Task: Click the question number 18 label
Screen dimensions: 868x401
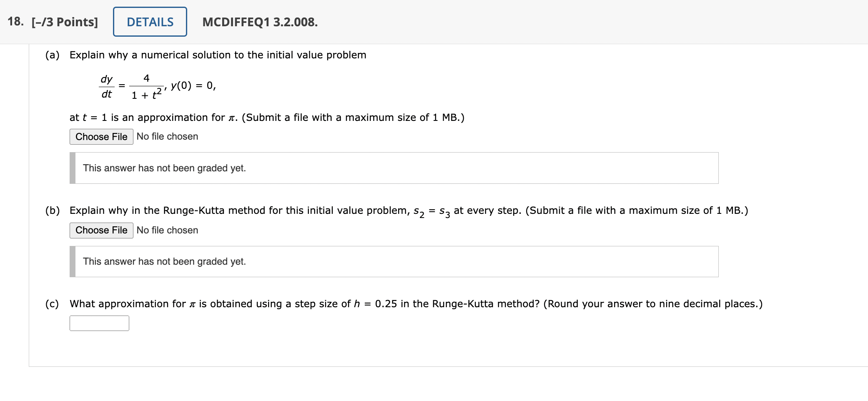Action: click(x=15, y=22)
